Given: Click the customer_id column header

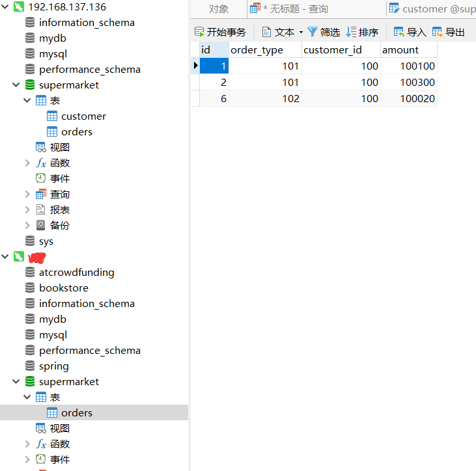Looking at the screenshot, I should coord(341,49).
